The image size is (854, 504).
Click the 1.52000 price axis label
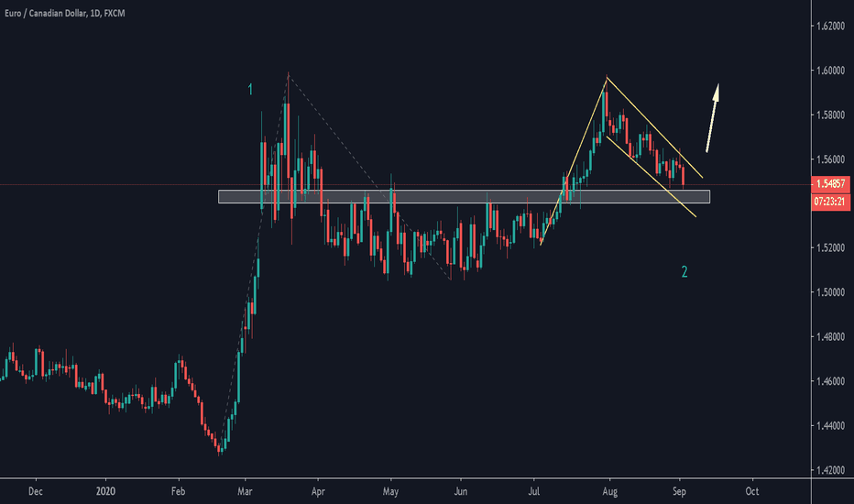830,248
